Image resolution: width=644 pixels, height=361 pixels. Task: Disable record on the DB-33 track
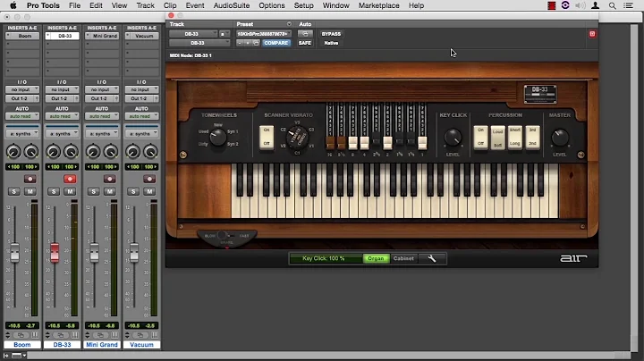click(70, 179)
